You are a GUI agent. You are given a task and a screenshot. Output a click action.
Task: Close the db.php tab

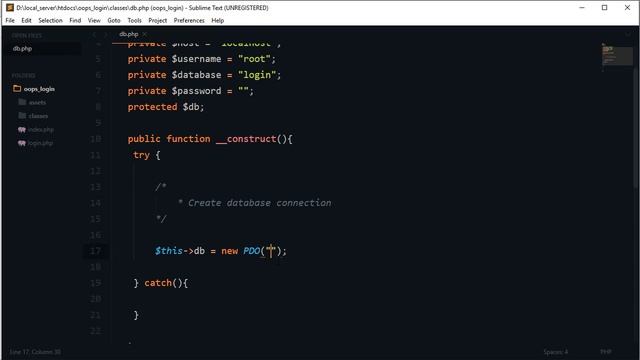(x=144, y=34)
